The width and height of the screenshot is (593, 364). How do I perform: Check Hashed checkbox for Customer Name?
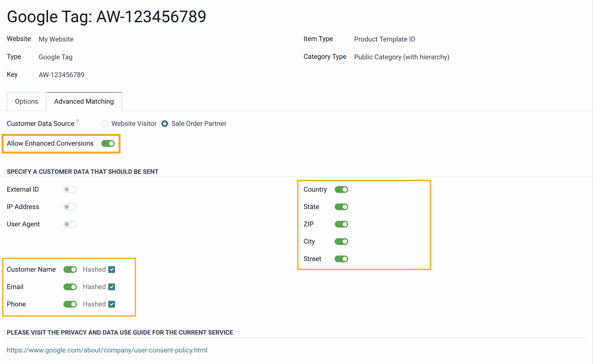click(111, 269)
